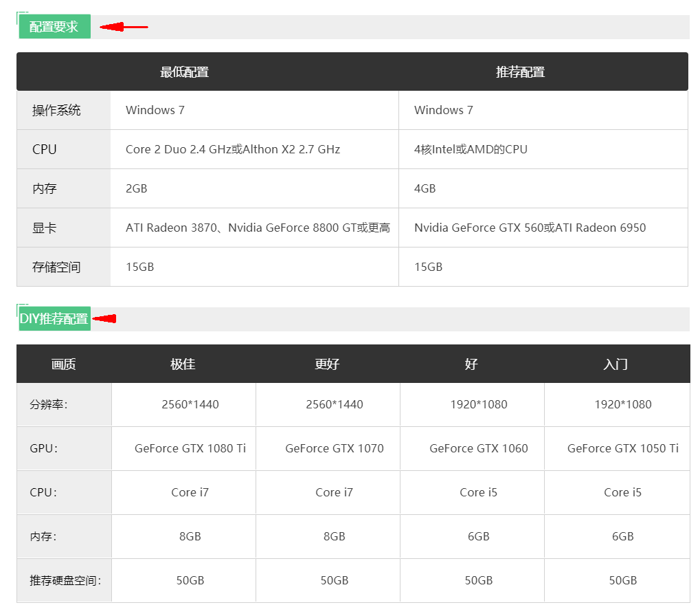The width and height of the screenshot is (700, 616).
Task: Click the red arrow beside 配置要求
Action: pyautogui.click(x=124, y=27)
